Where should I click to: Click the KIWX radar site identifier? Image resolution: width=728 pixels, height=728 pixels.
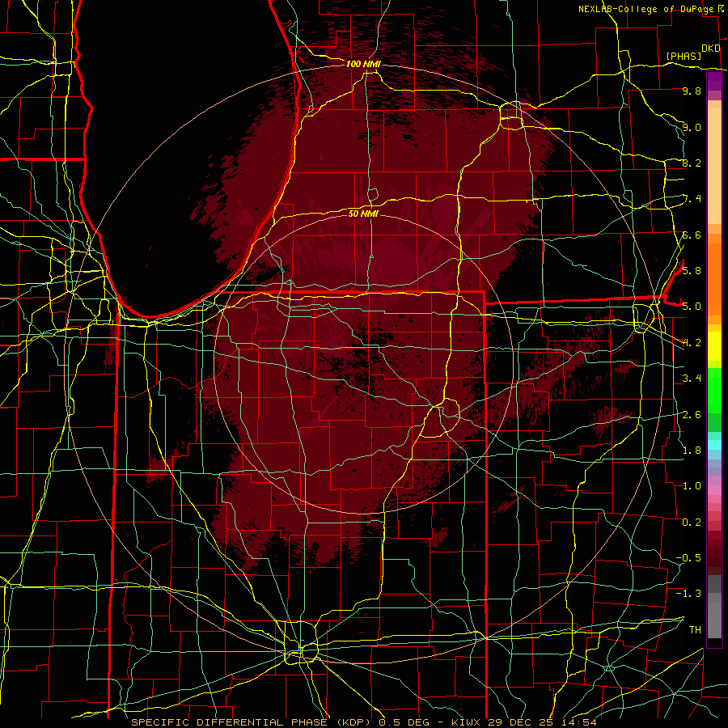466,722
